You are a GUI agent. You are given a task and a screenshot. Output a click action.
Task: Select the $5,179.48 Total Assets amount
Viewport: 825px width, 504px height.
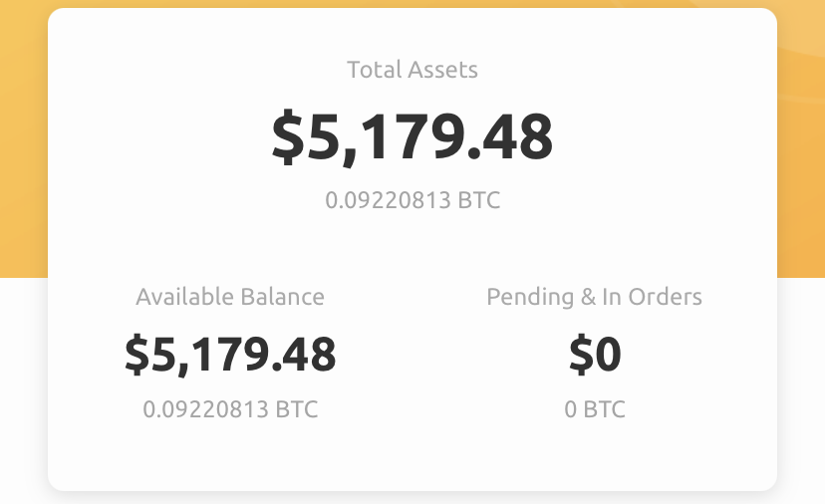(x=412, y=137)
